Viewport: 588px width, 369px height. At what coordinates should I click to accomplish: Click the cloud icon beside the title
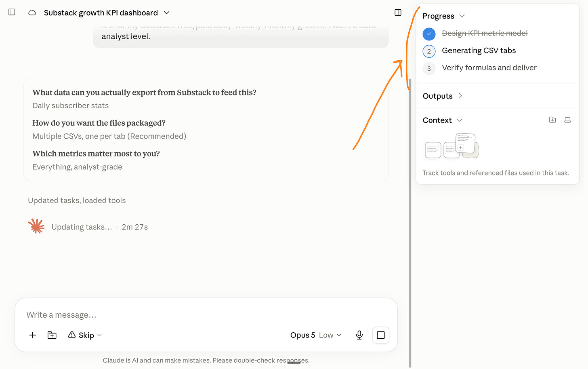pyautogui.click(x=32, y=13)
